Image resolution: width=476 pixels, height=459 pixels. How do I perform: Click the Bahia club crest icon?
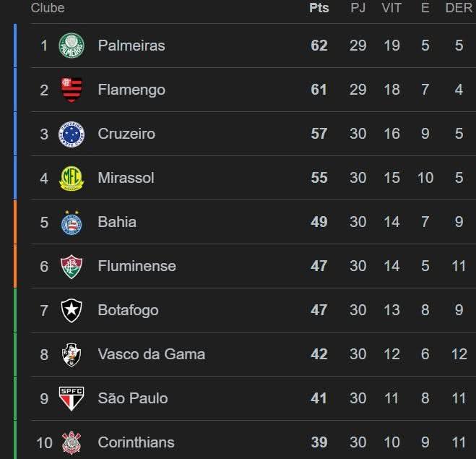(72, 222)
